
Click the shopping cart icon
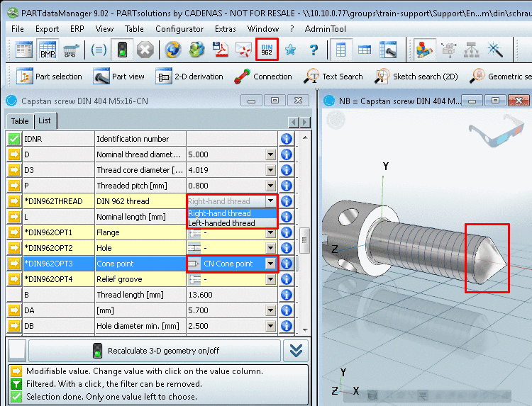click(70, 50)
